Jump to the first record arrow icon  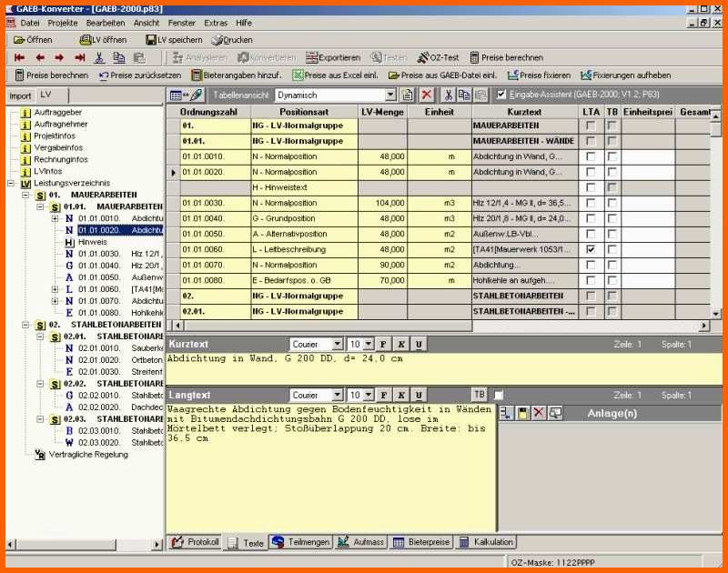pos(19,57)
